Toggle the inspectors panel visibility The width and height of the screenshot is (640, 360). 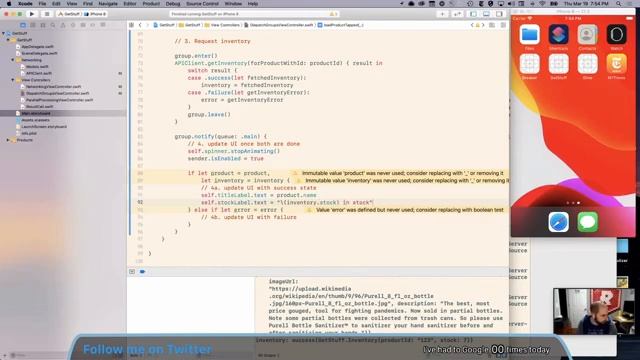pos(499,14)
